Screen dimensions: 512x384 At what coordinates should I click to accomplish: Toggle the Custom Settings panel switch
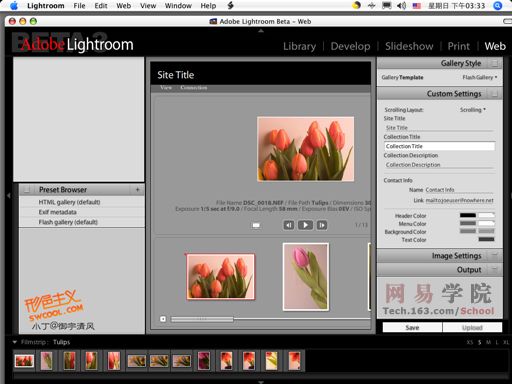click(495, 94)
